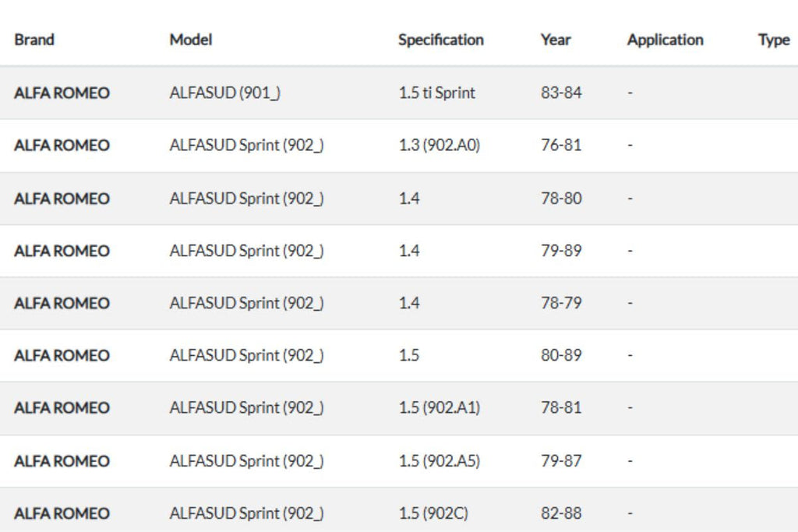Click ALFA ROMEO brand in first row

(62, 93)
